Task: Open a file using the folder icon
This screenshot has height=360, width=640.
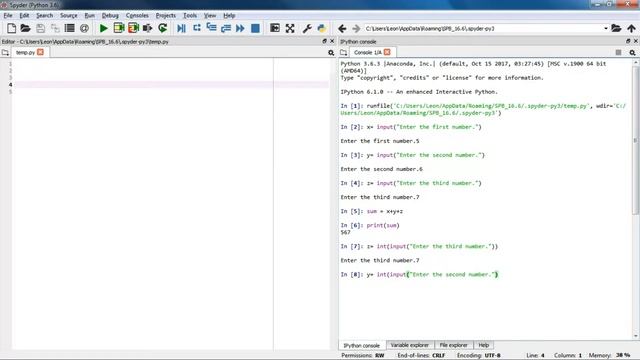Action: pyautogui.click(x=25, y=28)
